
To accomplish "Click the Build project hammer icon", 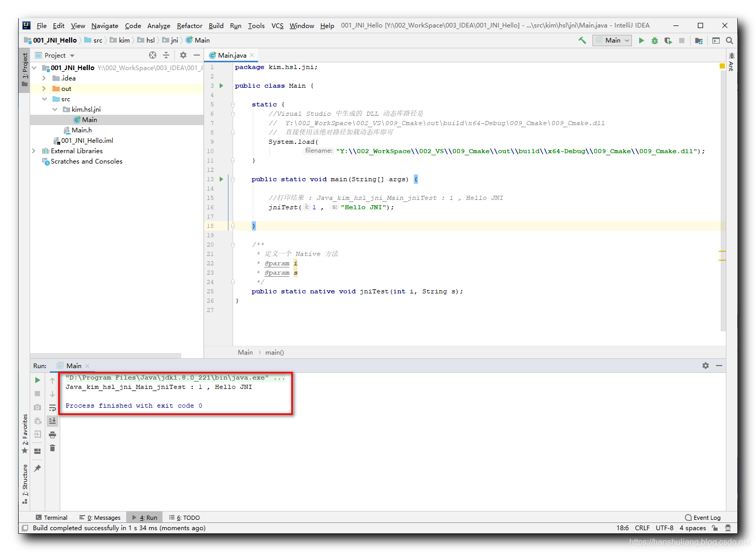I will point(582,40).
